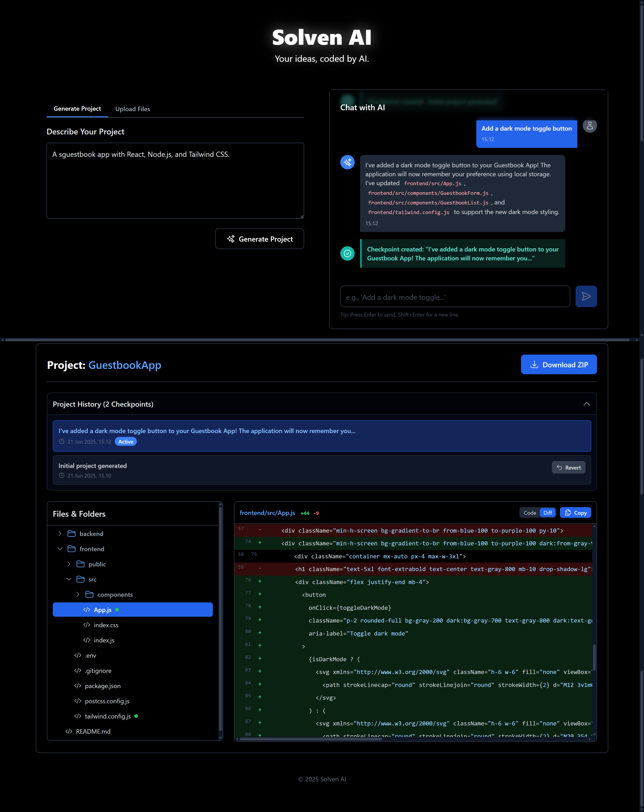The height and width of the screenshot is (812, 644).
Task: Click the code icon beside index.css
Action: point(87,625)
